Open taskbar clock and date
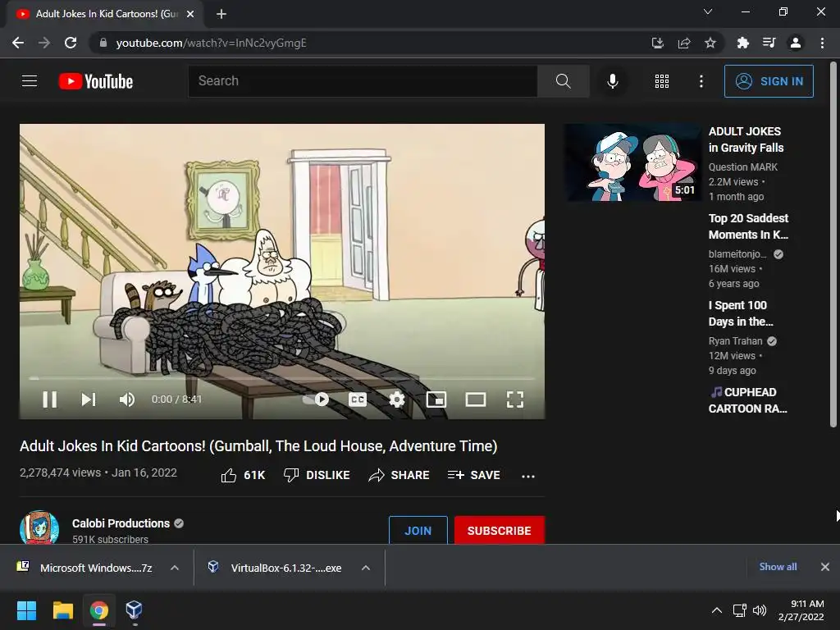The height and width of the screenshot is (630, 840). pos(801,610)
